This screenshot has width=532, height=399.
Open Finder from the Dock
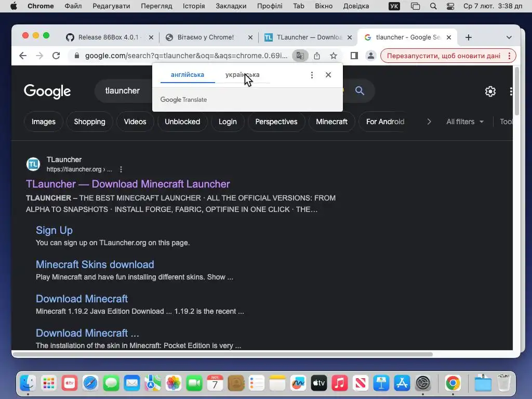(28, 383)
